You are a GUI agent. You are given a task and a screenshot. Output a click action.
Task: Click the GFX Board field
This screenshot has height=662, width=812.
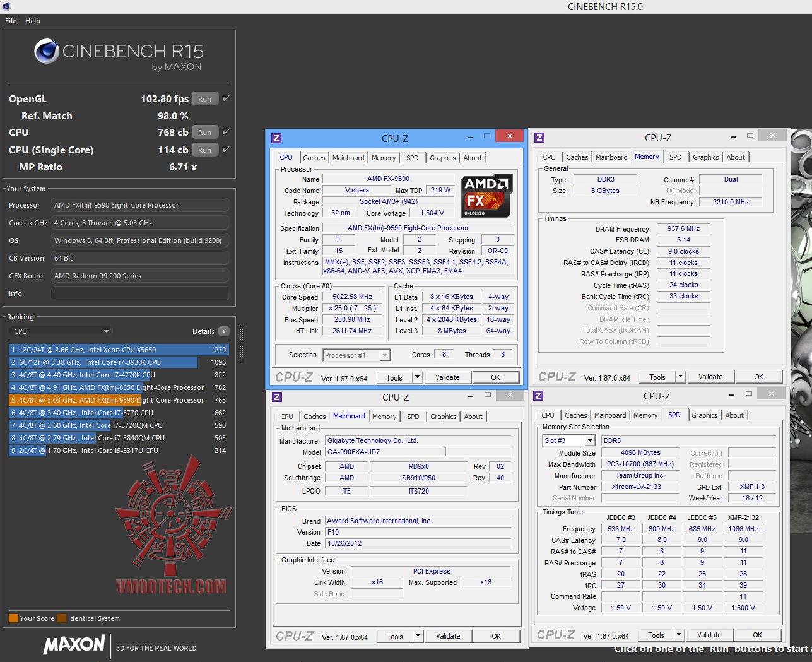coord(140,276)
